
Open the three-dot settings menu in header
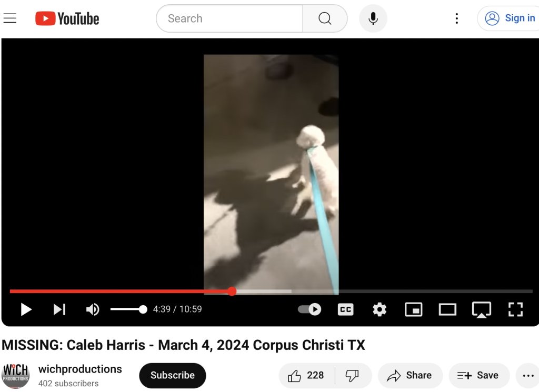point(456,18)
